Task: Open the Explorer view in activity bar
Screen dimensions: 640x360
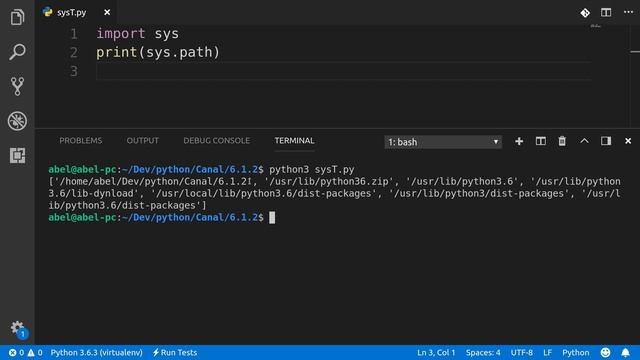Action: click(17, 17)
